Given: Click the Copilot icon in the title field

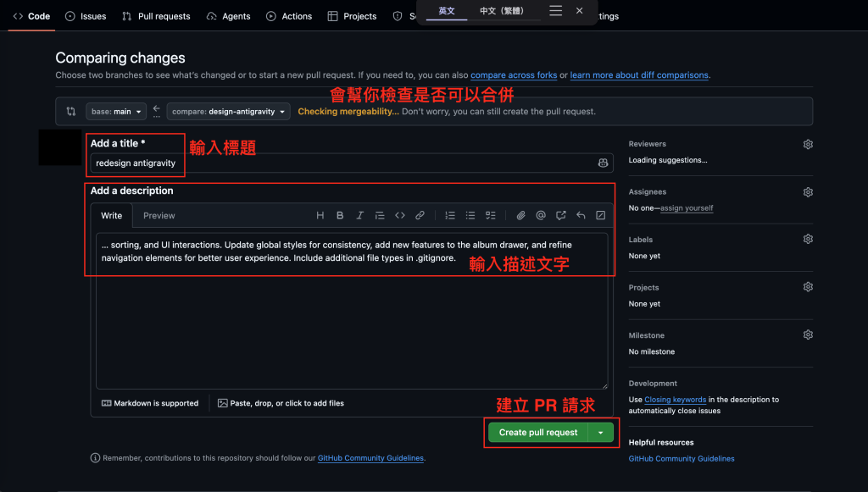Looking at the screenshot, I should click(x=603, y=163).
